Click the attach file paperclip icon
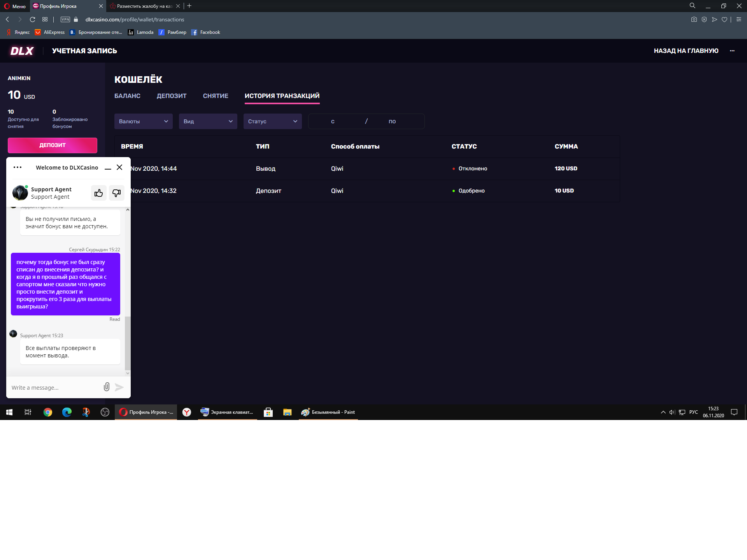The width and height of the screenshot is (747, 560). coord(107,387)
